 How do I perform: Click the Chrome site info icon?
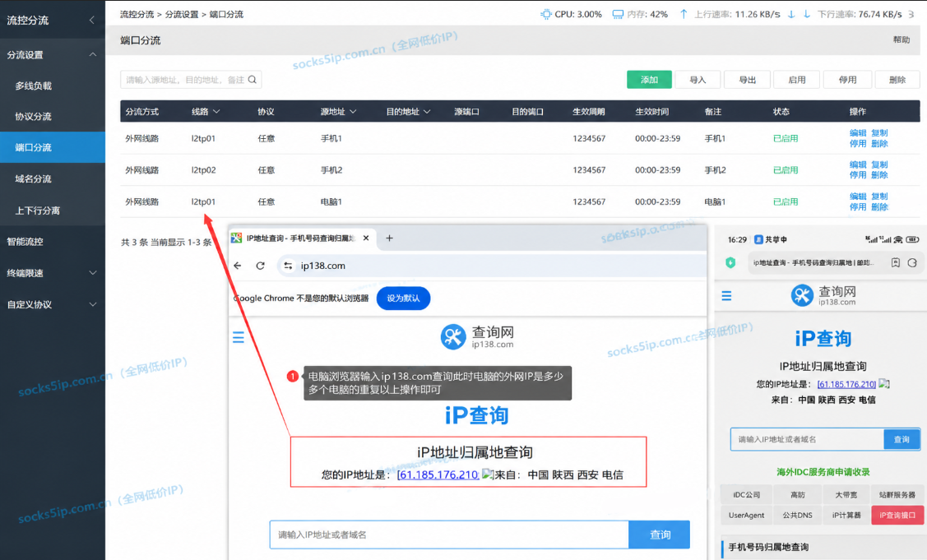(x=288, y=266)
